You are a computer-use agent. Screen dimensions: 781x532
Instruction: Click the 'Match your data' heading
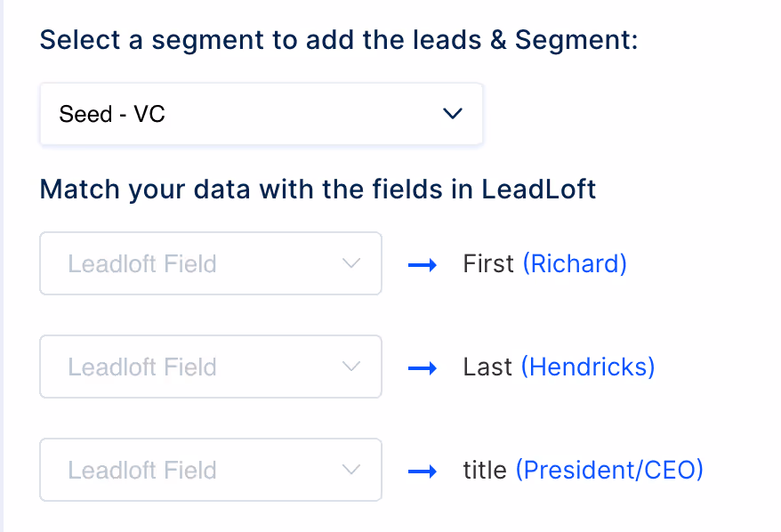tap(318, 189)
